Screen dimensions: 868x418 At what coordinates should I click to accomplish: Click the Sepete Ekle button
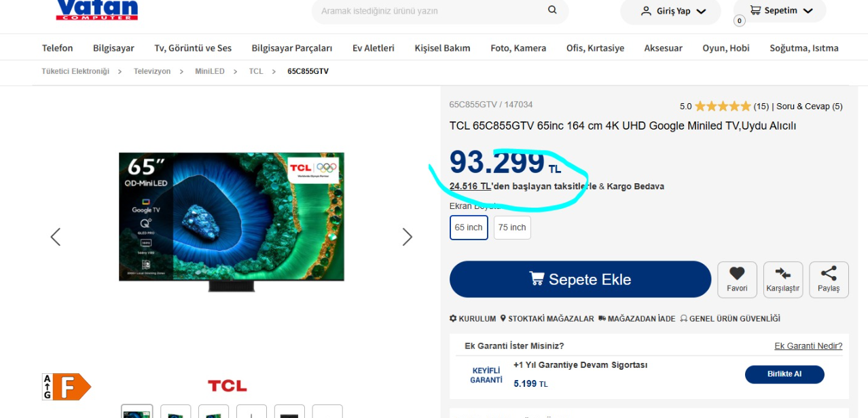(x=580, y=280)
